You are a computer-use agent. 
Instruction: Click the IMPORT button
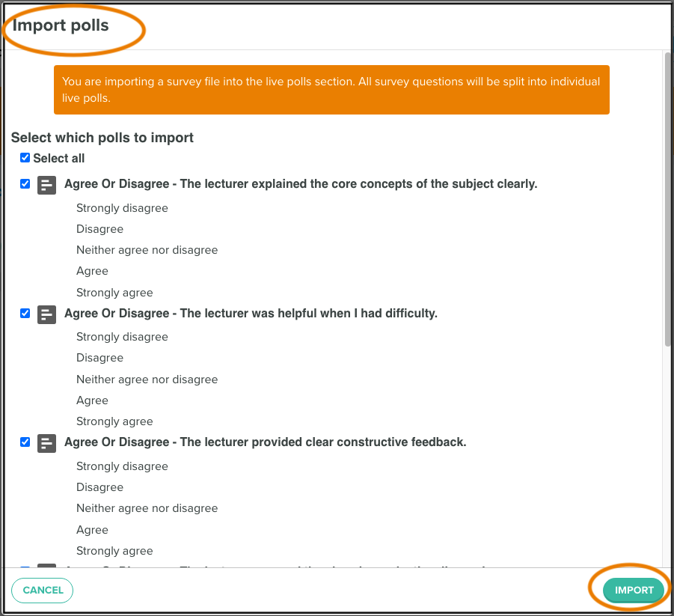(634, 591)
